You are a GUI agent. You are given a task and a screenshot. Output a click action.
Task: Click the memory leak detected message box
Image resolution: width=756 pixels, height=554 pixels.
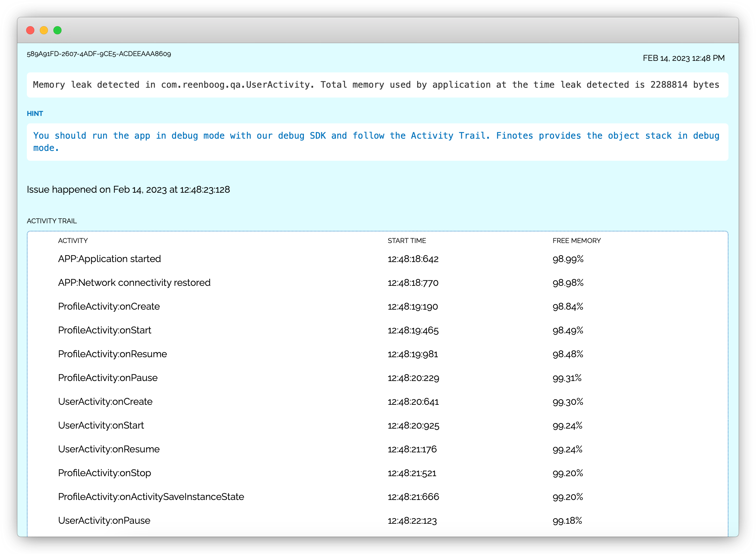377,85
